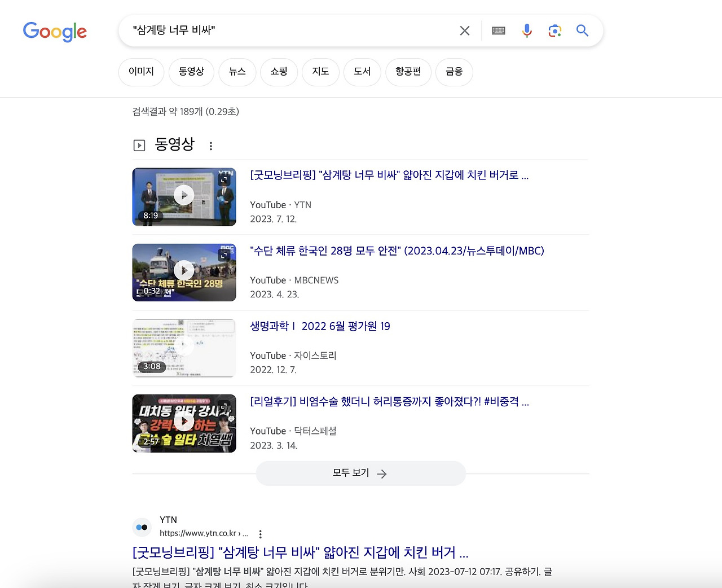Open the on-screen keyboard input icon
Image resolution: width=722 pixels, height=588 pixels.
(x=498, y=30)
